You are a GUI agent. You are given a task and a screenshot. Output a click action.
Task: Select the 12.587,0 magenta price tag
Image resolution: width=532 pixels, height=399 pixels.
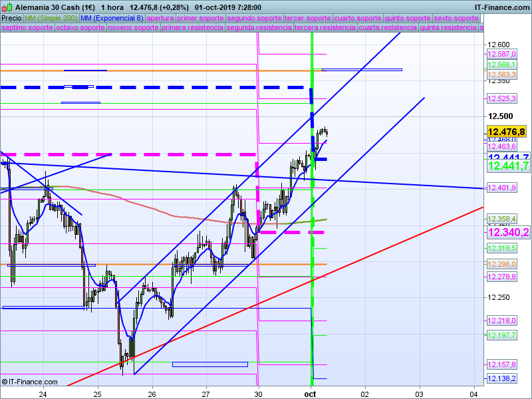click(502, 54)
